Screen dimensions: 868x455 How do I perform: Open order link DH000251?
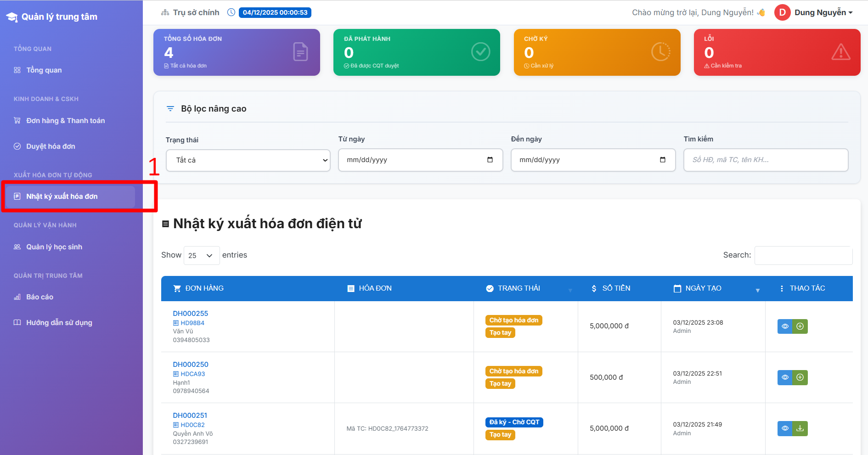190,415
